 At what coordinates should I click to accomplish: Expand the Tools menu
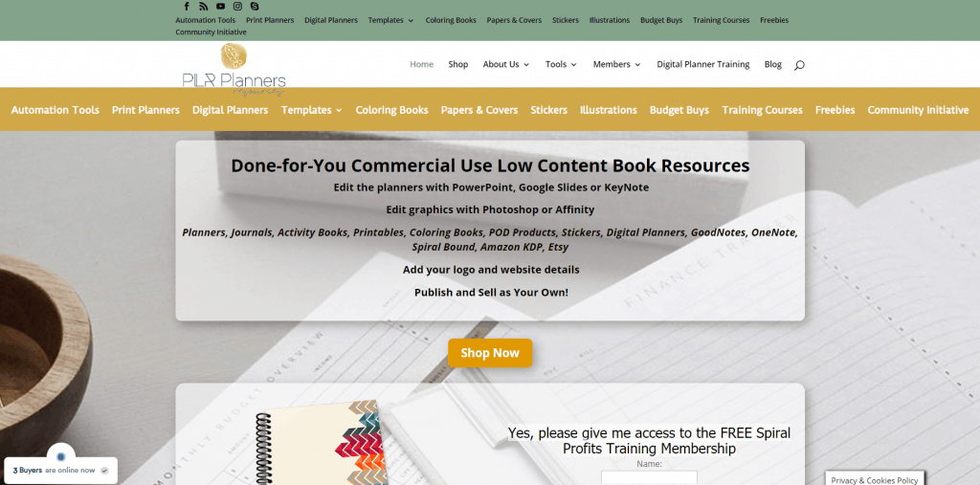click(561, 64)
